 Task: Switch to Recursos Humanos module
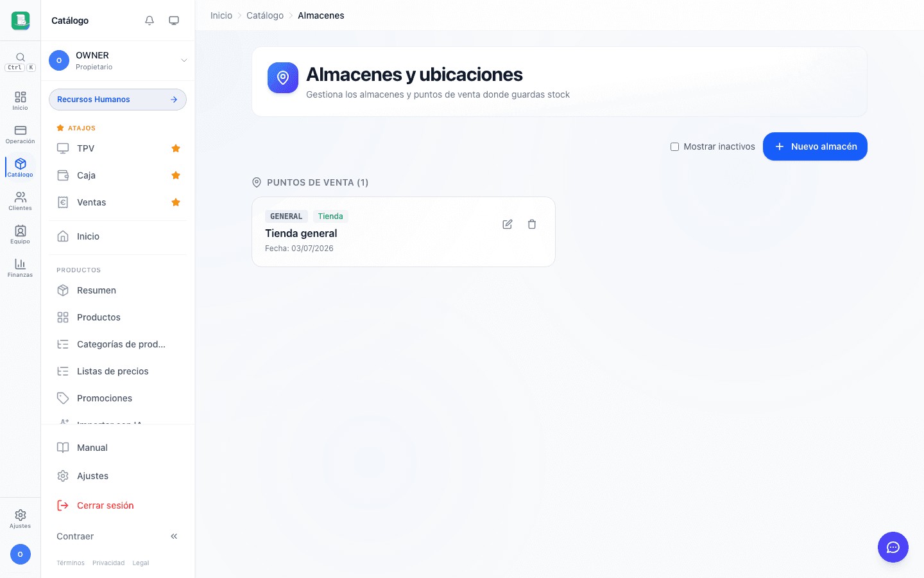[118, 100]
